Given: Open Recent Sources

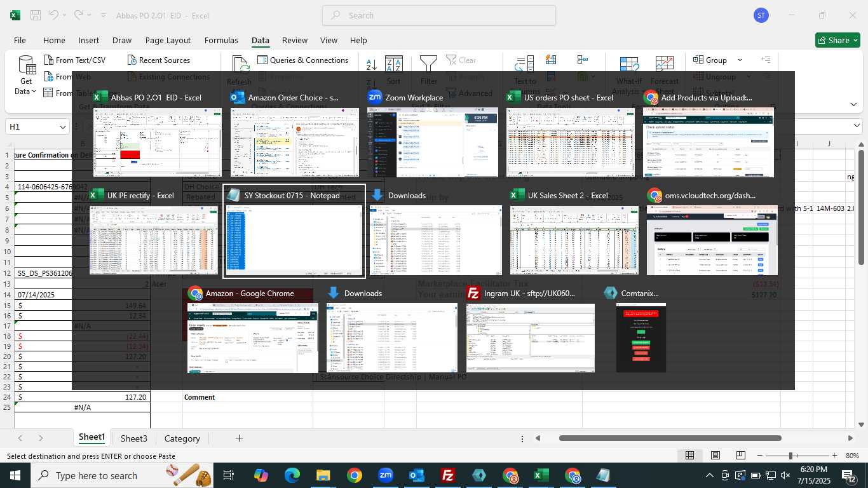Looking at the screenshot, I should tap(159, 60).
